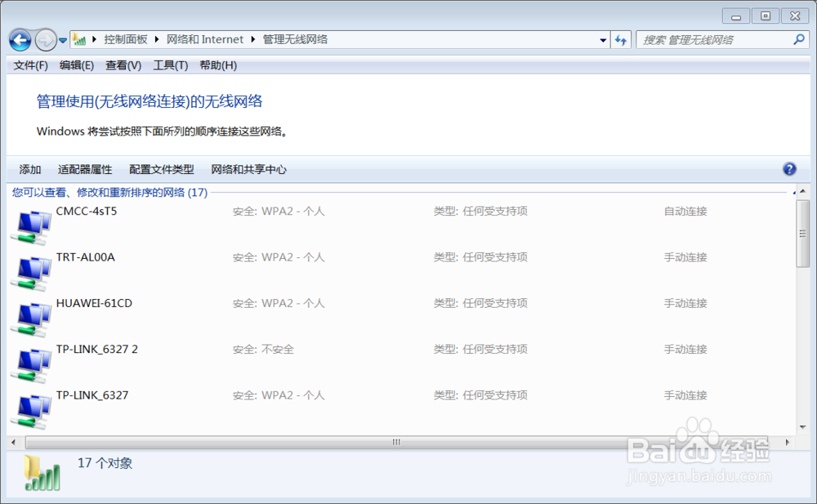
Task: Click 配置文件类型 toolbar button
Action: [x=162, y=169]
